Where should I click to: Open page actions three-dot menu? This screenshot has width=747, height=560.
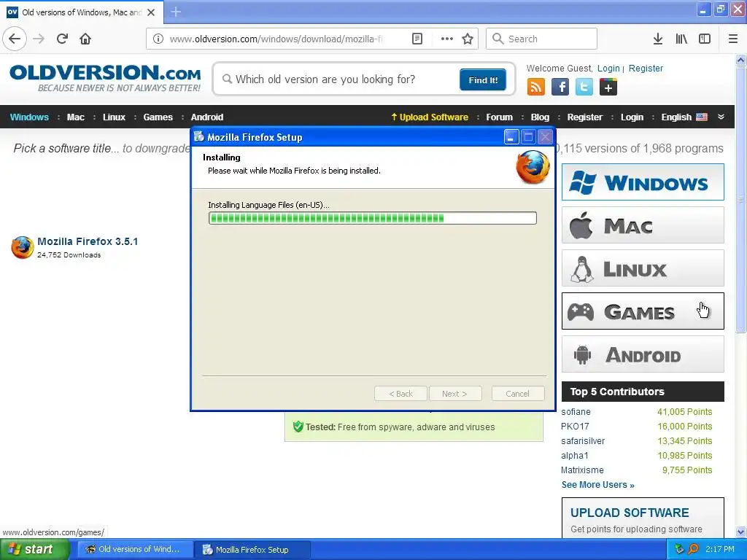click(447, 39)
